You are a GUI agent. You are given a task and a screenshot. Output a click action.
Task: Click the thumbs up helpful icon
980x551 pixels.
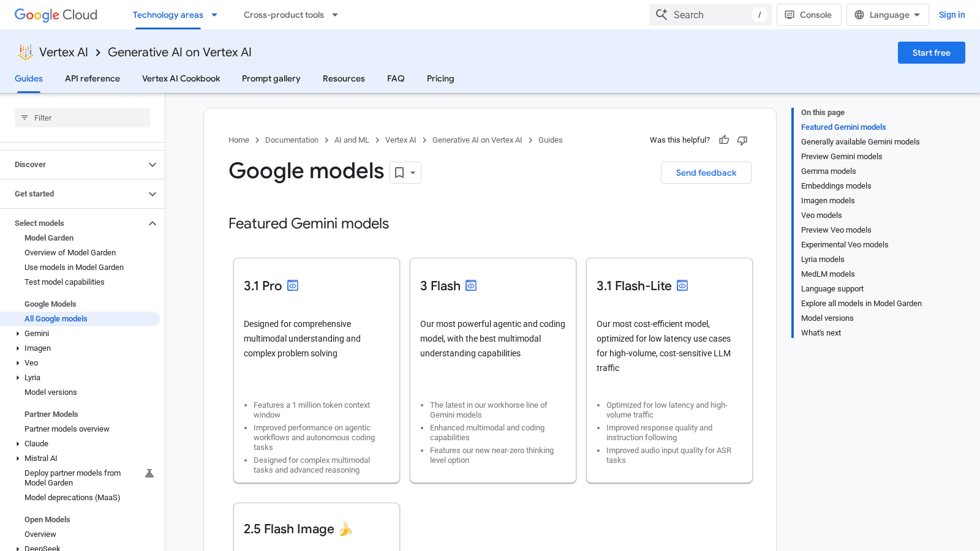coord(724,140)
